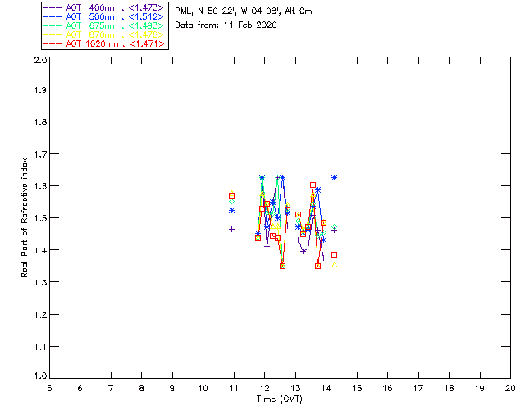Click the AOT 400nm purple legend entry
This screenshot has width=525, height=420.
click(103, 7)
